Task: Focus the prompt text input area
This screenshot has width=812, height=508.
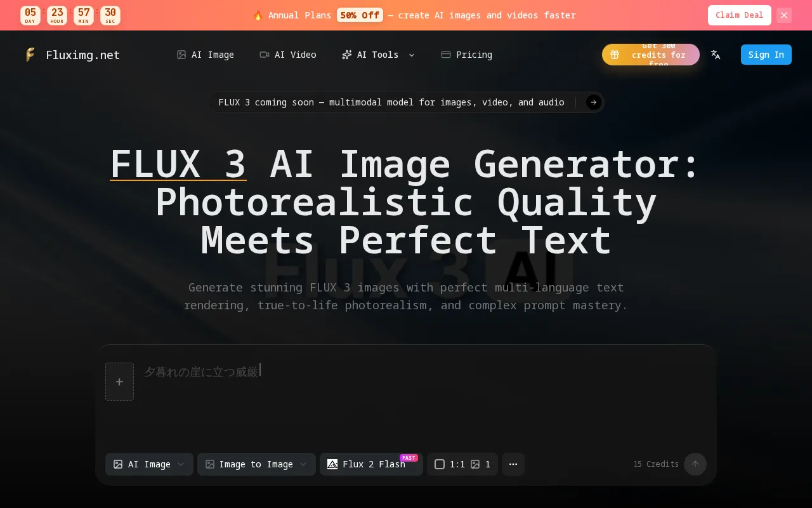Action: pyautogui.click(x=424, y=400)
